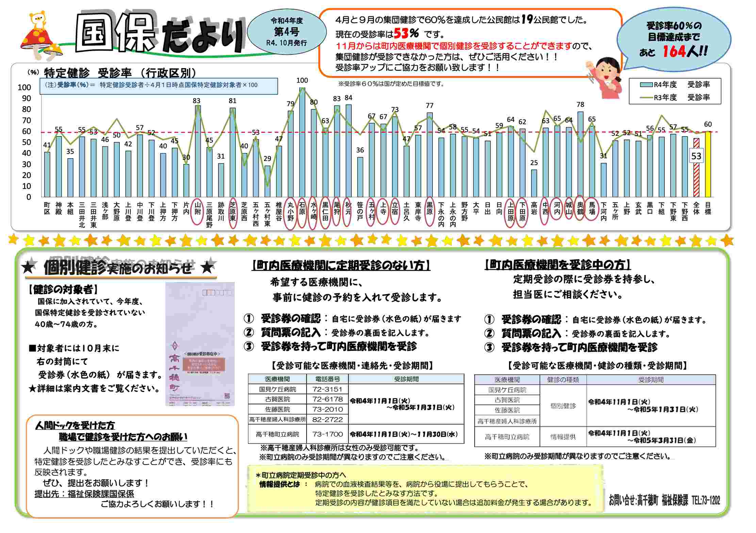Click the 【健診の対象者】 heading
Viewport: 756px width, 533px height.
click(x=63, y=290)
